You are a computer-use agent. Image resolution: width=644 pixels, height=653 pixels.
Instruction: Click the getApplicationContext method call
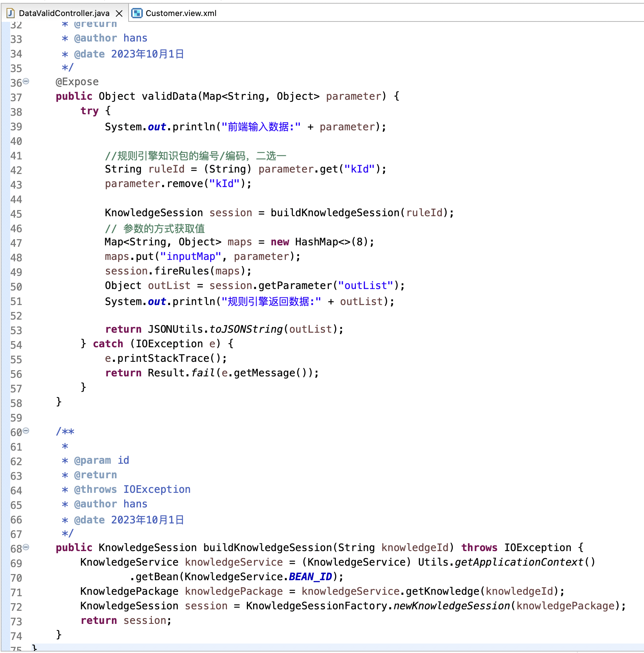pyautogui.click(x=519, y=562)
